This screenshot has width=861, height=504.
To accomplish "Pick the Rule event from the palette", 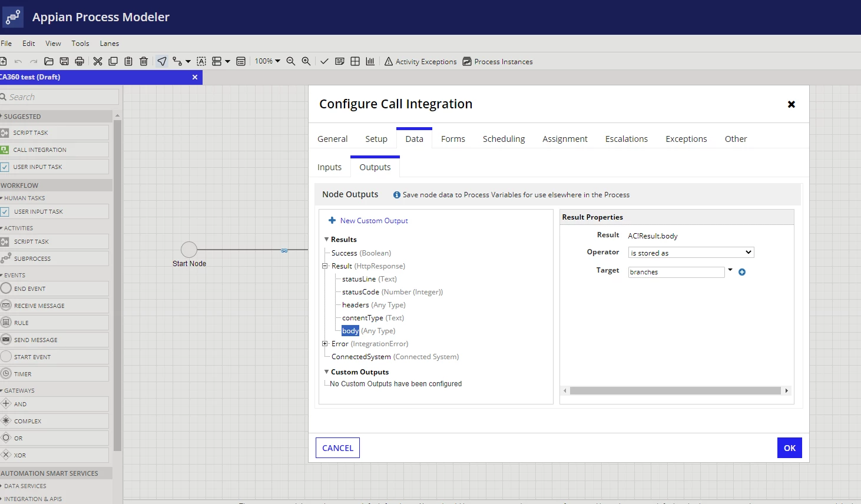I will coord(54,323).
